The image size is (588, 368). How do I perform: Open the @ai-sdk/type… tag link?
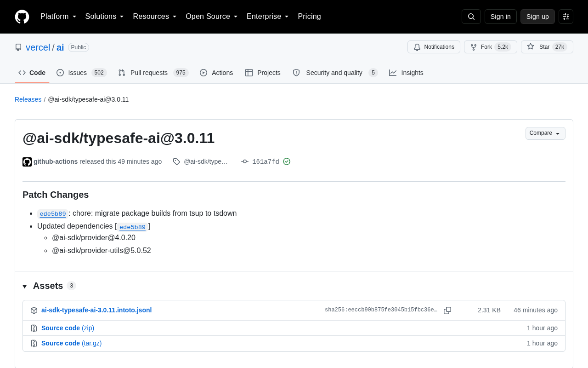coord(206,161)
